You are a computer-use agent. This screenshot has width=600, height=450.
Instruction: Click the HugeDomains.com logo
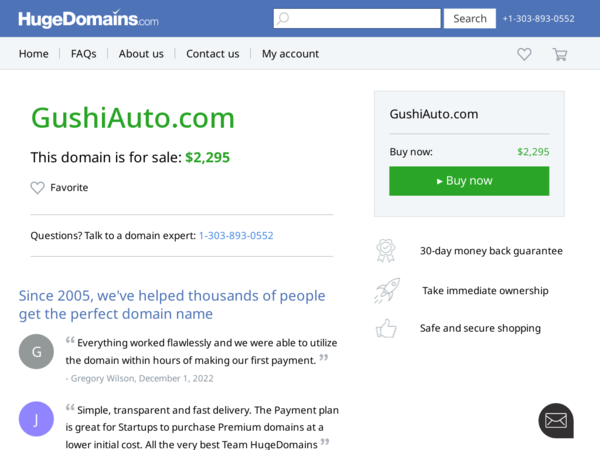click(x=88, y=18)
